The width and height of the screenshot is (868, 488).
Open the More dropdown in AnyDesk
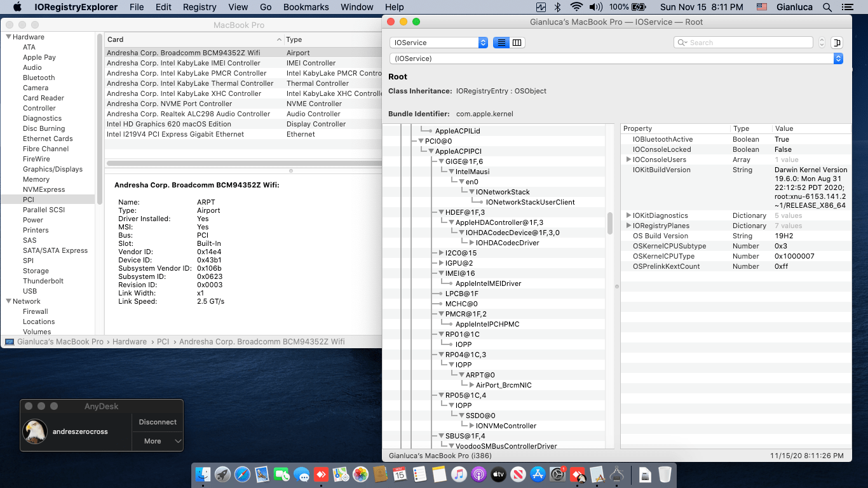(158, 441)
